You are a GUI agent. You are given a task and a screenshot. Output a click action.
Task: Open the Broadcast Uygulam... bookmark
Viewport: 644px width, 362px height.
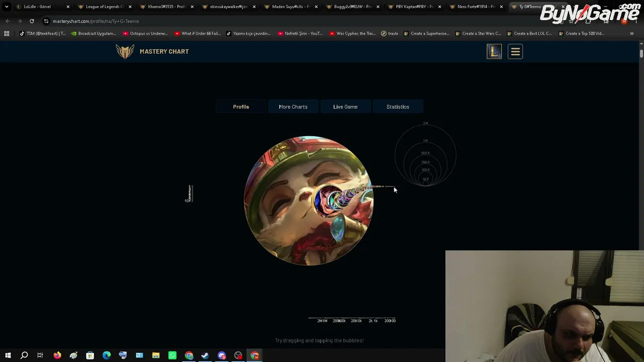[94, 34]
